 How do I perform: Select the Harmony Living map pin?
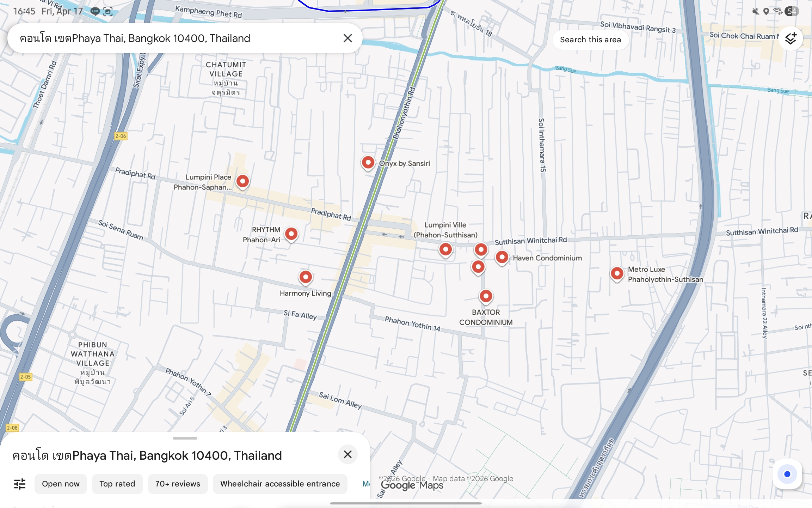click(x=306, y=278)
